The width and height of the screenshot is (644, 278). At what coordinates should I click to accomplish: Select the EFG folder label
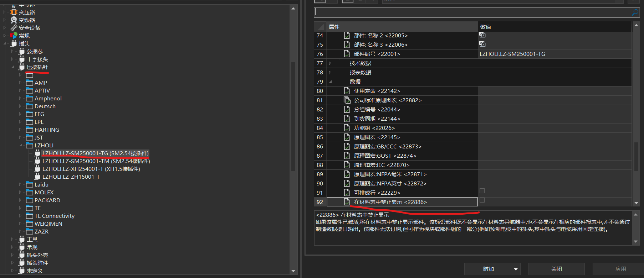click(x=39, y=114)
